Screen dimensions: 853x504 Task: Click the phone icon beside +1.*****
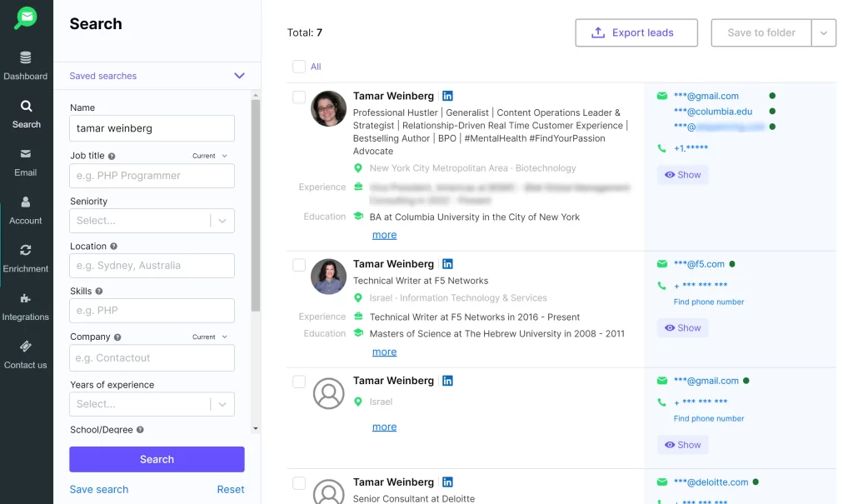click(x=662, y=148)
